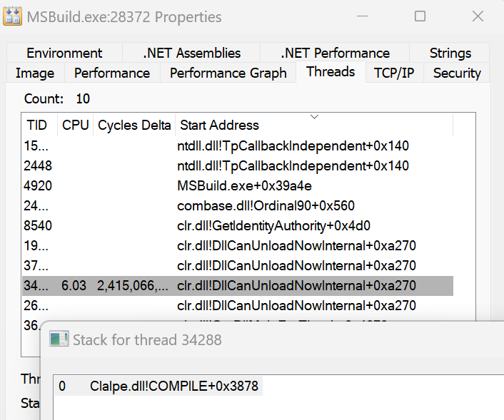This screenshot has width=504, height=420.
Task: Select the Image tab
Action: click(34, 73)
